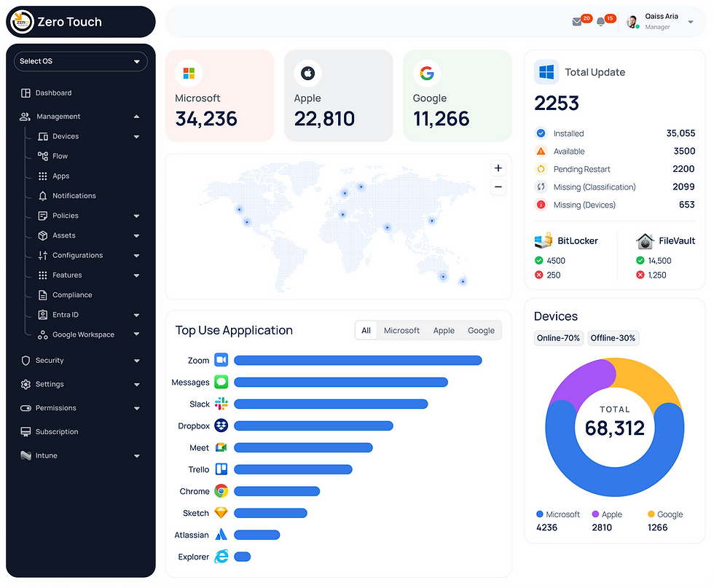Select the All tab in Top Use Application
This screenshot has height=588, width=714.
tap(366, 331)
